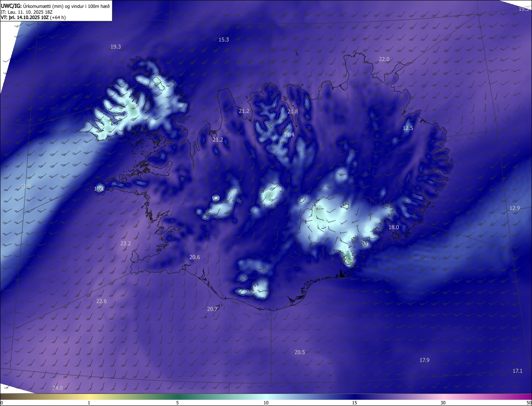Viewport: 532px width, 406px height.
Task: Click the 17.1 value label
Action: (x=517, y=371)
